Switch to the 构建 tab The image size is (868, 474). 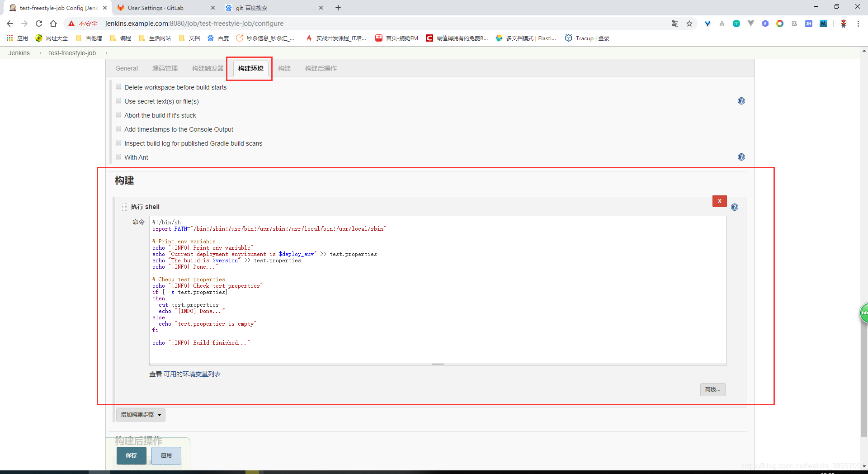(x=284, y=68)
